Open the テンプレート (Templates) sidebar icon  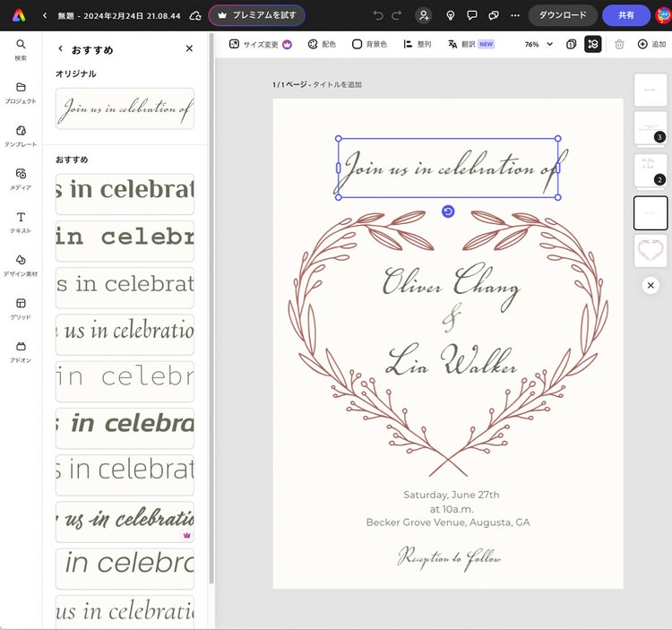[x=21, y=135]
